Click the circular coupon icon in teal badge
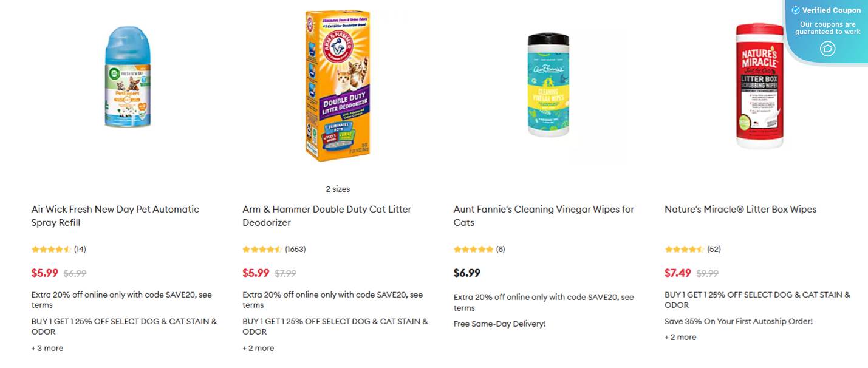 [827, 49]
